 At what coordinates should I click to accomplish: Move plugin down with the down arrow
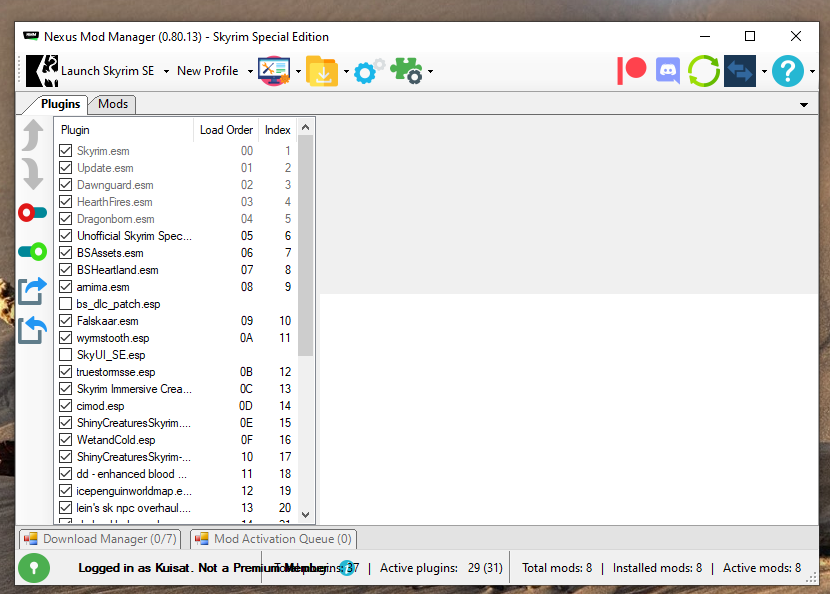pos(33,174)
